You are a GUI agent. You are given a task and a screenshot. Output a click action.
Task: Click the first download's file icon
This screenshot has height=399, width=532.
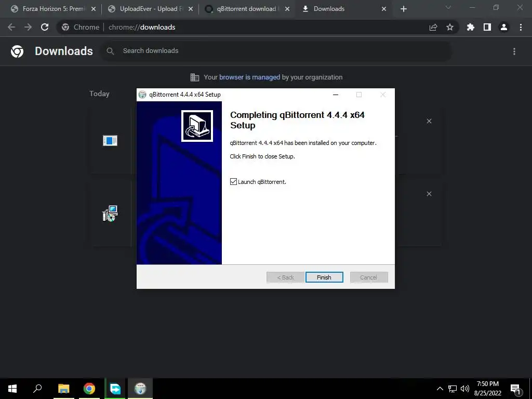coord(110,140)
